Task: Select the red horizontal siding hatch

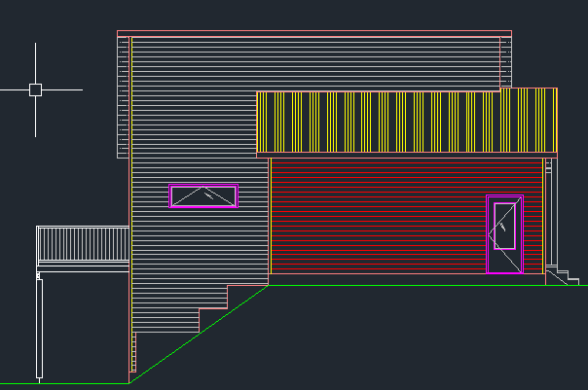Action: 380,216
